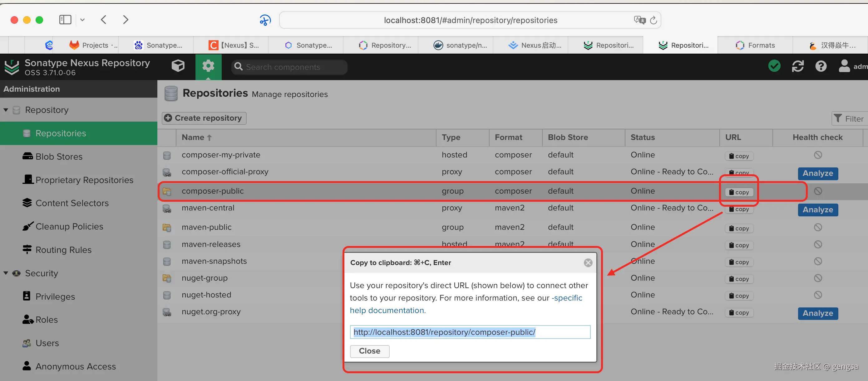The height and width of the screenshot is (381, 868).
Task: Open Blob Stores in sidebar
Action: coord(59,157)
